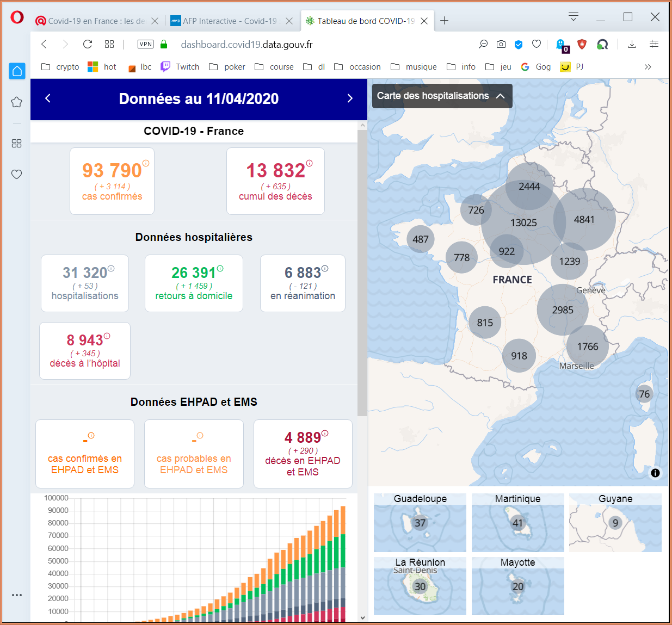Image resolution: width=672 pixels, height=625 pixels.
Task: Go to previous date with left chevron
Action: click(48, 98)
